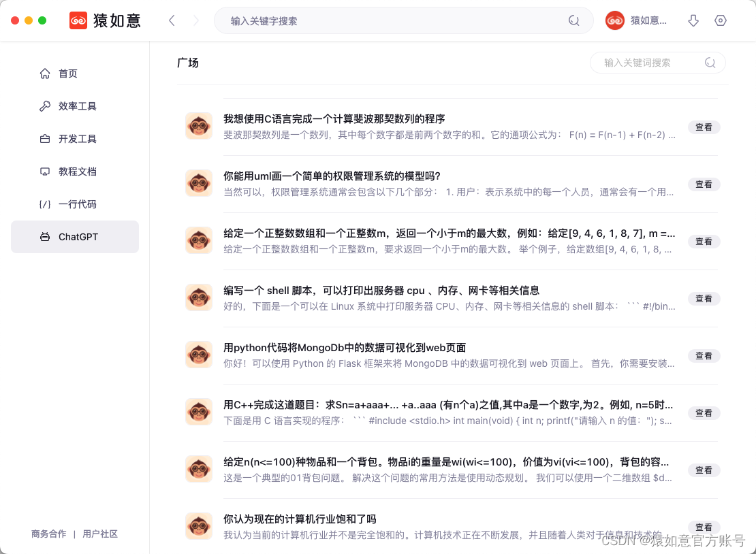Select 首页 in the sidebar
The height and width of the screenshot is (554, 756).
[75, 74]
